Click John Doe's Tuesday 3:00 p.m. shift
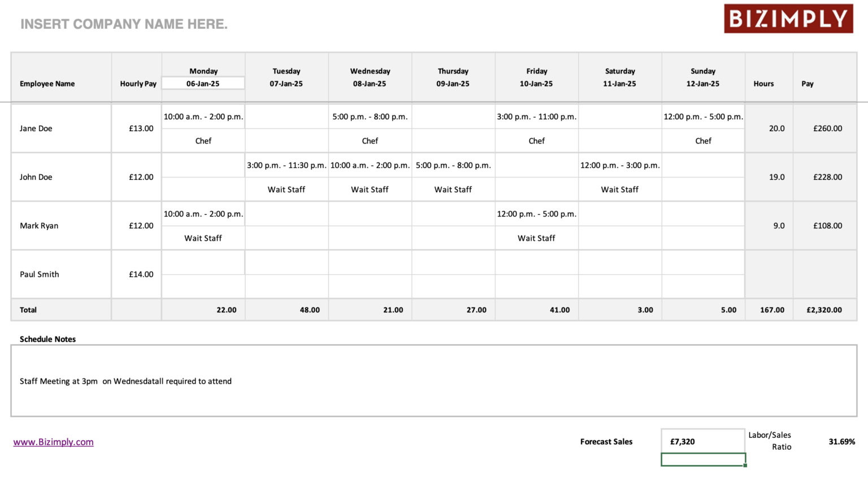This screenshot has width=868, height=482. [287, 165]
